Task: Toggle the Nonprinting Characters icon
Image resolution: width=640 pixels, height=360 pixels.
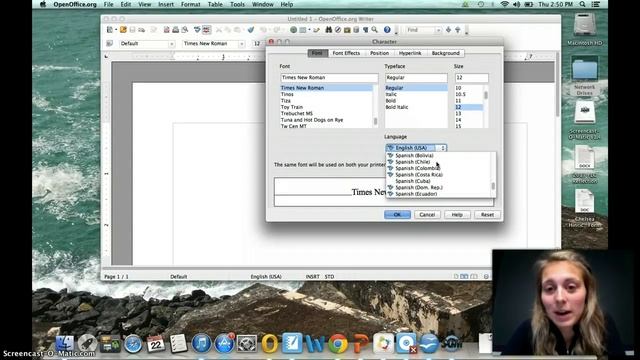Action: click(365, 30)
